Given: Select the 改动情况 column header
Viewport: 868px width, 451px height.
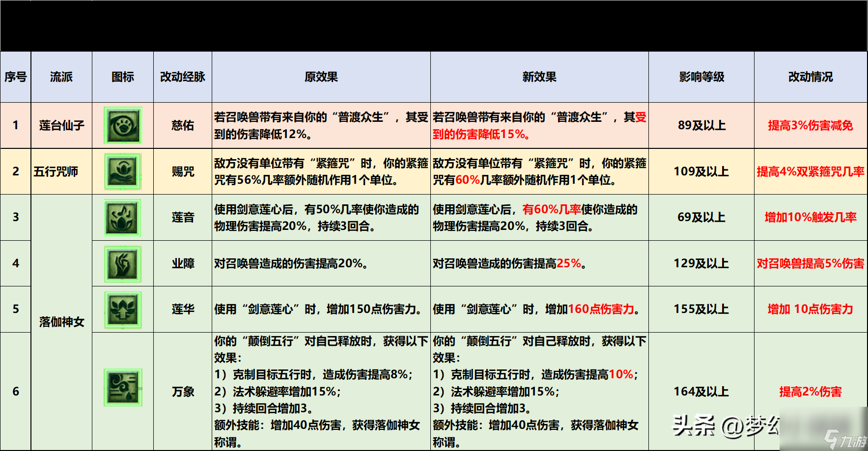Looking at the screenshot, I should 811,77.
